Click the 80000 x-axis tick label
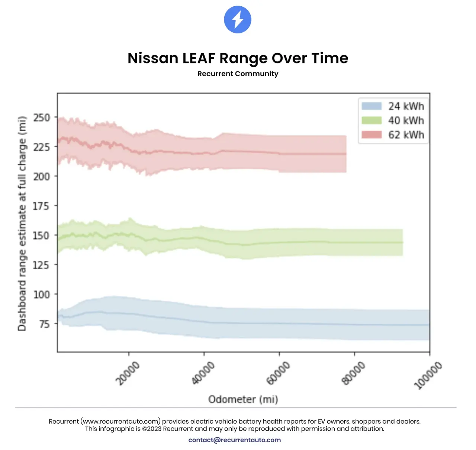This screenshot has width=476, height=450. click(x=353, y=373)
